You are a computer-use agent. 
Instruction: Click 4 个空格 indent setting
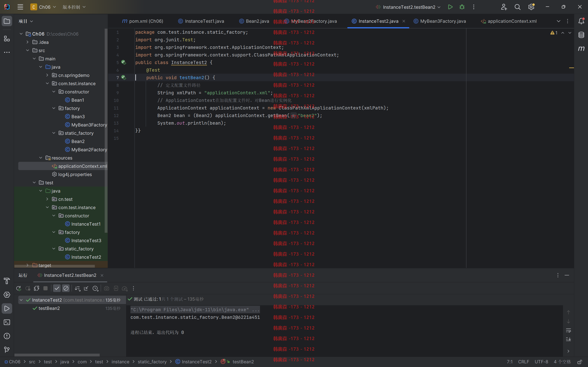coord(562,362)
